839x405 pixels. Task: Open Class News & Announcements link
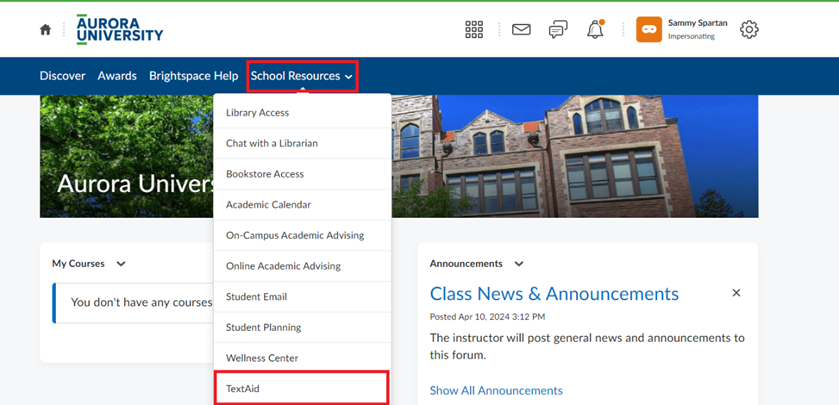point(554,294)
